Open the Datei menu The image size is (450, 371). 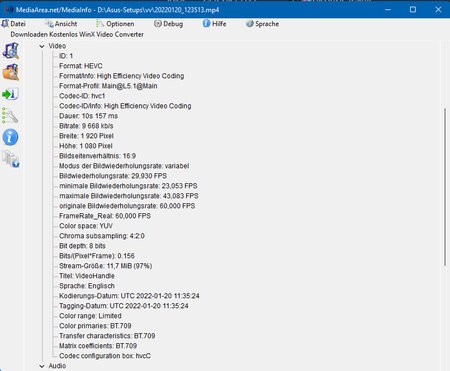(x=14, y=24)
